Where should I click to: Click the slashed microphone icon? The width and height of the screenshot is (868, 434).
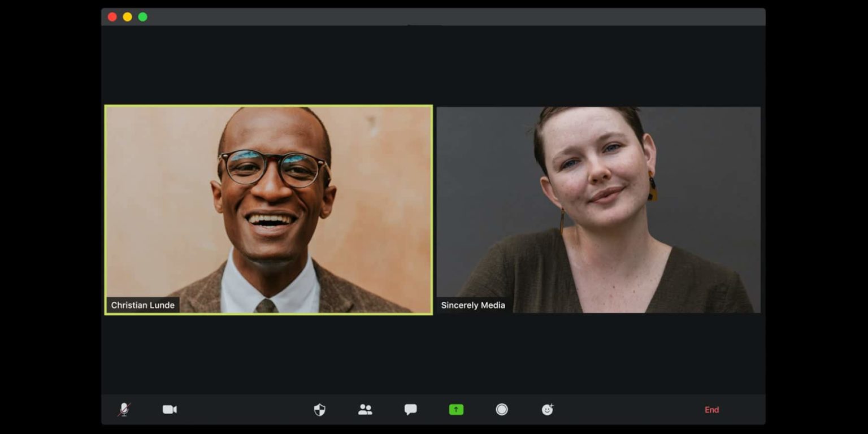124,409
